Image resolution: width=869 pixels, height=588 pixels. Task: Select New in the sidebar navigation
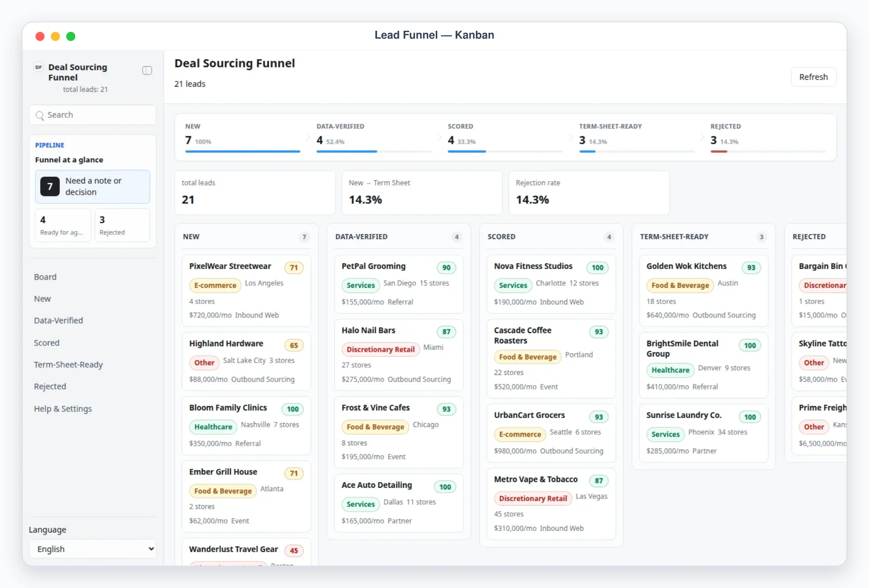tap(42, 298)
